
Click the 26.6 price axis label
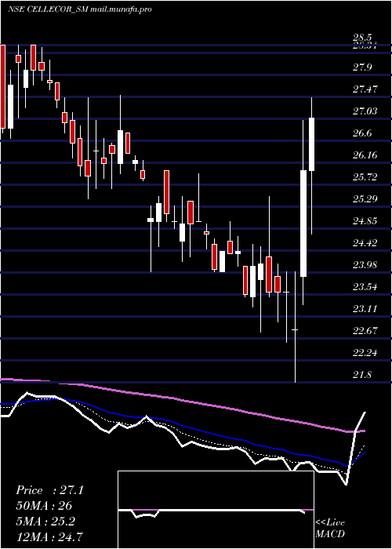361,133
